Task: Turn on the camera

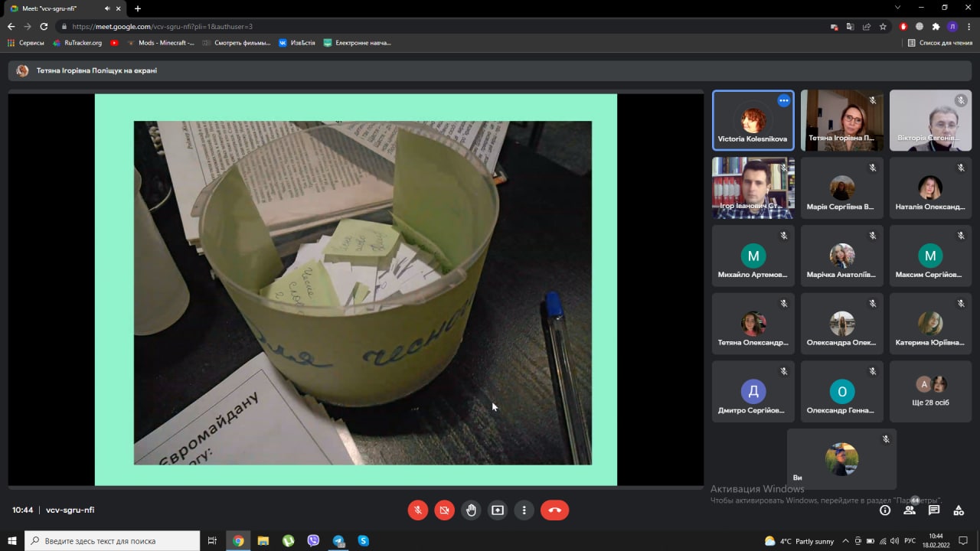Action: tap(444, 510)
